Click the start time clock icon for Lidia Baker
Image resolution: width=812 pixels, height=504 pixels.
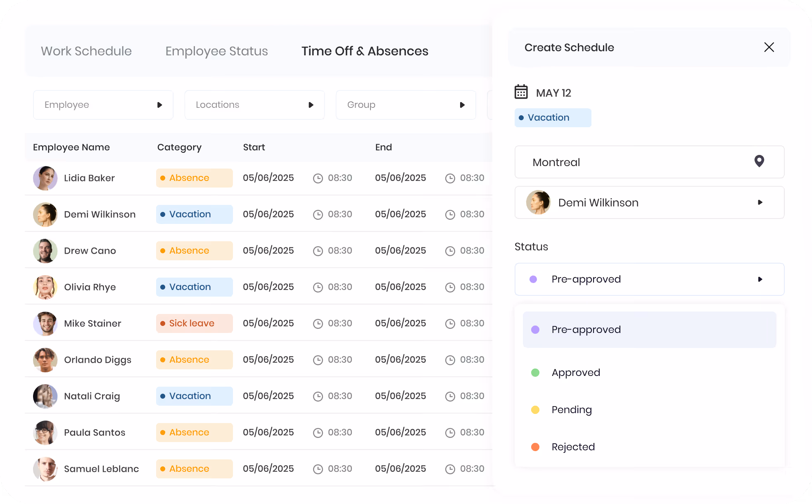click(318, 178)
